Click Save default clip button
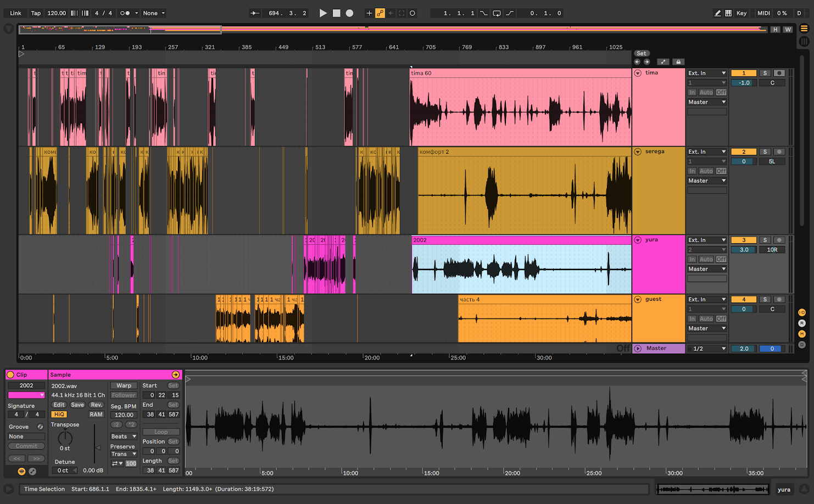Screen dimensions: 814x504 coord(77,405)
